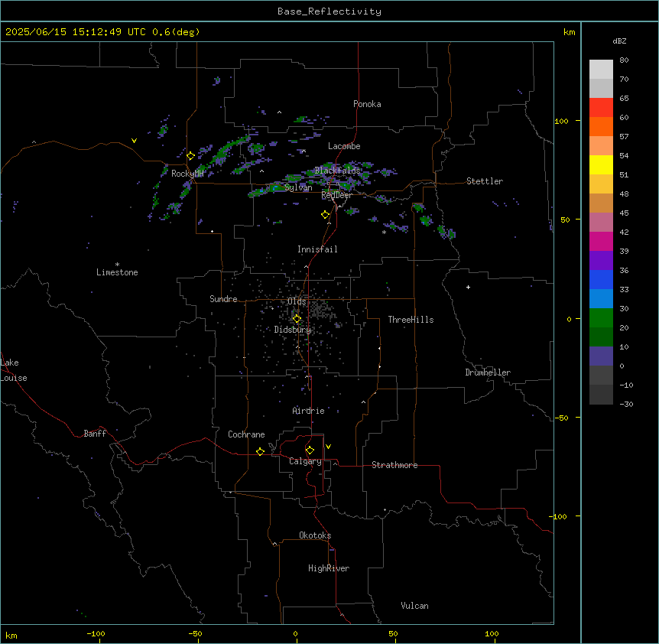Click the Limestone label
The width and height of the screenshot is (659, 644).
tap(117, 272)
